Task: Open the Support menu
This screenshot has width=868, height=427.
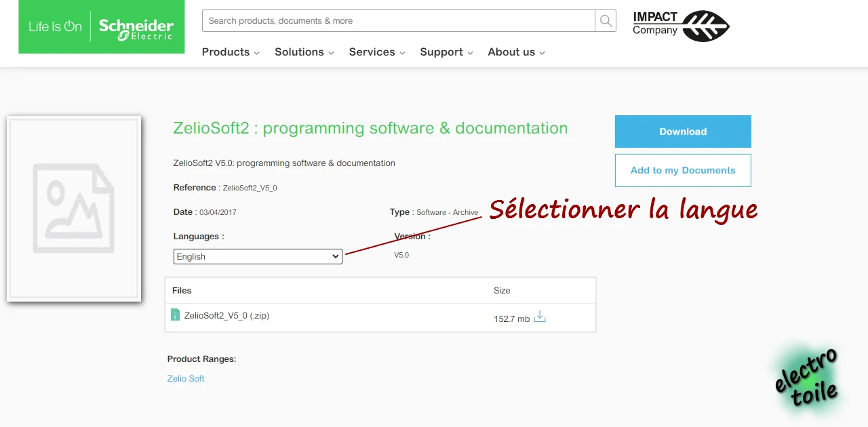Action: [446, 52]
